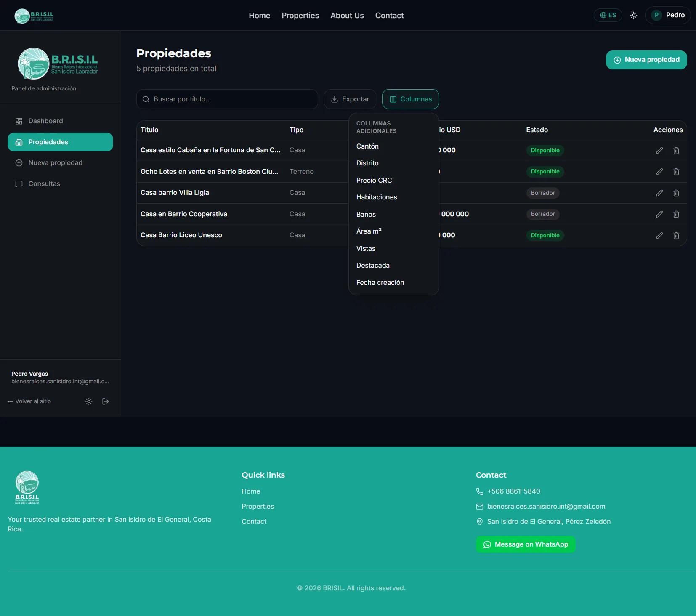696x616 pixels.
Task: Select title Casa en Barrio Cooperativa
Action: pos(184,214)
